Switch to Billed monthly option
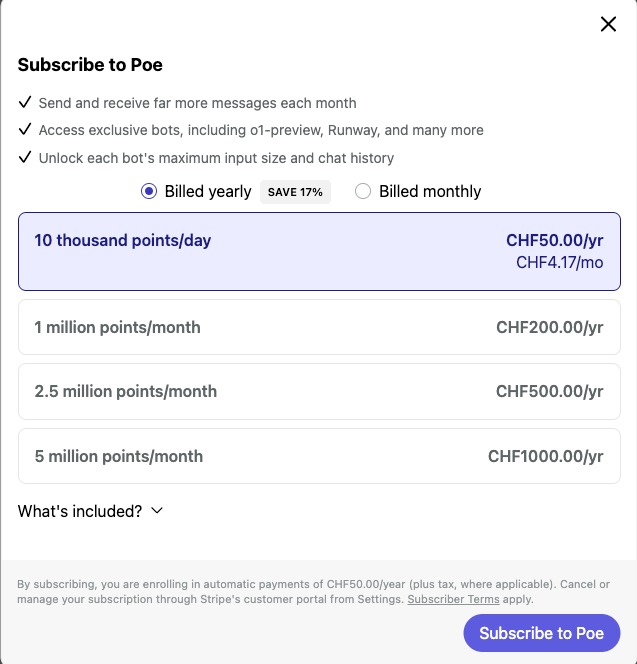This screenshot has height=664, width=637. 363,191
